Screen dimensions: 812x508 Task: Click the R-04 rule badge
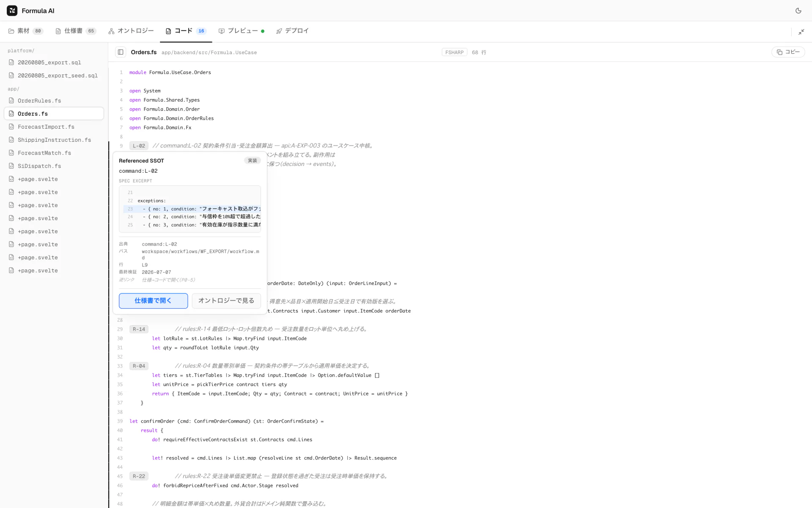click(139, 366)
